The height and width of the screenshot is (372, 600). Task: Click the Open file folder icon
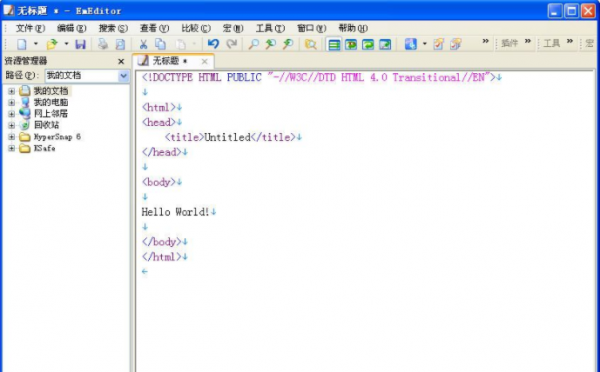click(52, 44)
